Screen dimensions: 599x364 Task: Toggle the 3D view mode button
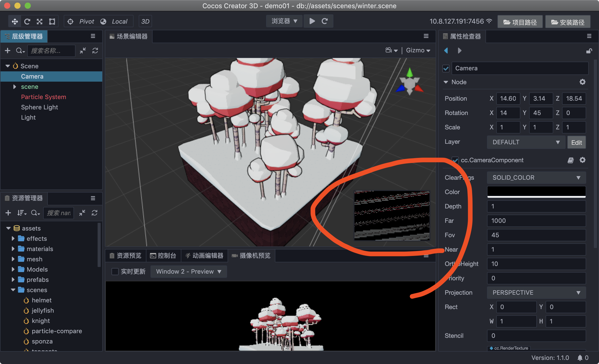click(x=145, y=21)
